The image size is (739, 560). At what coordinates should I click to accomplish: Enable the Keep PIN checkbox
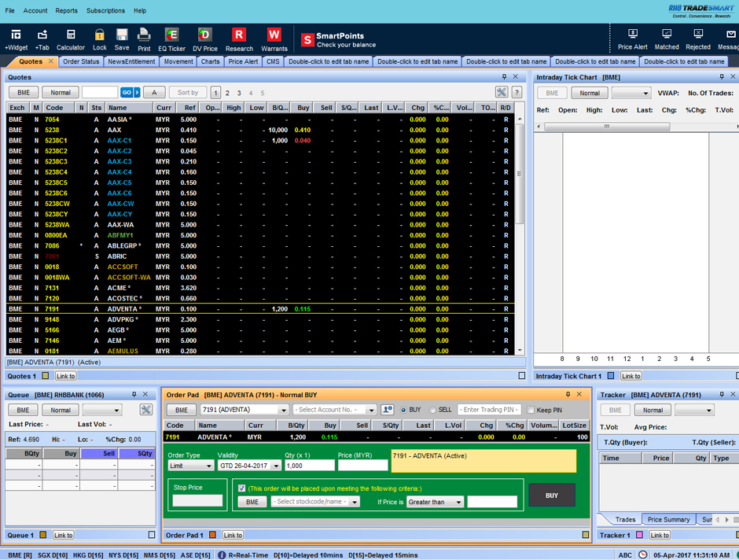point(531,410)
